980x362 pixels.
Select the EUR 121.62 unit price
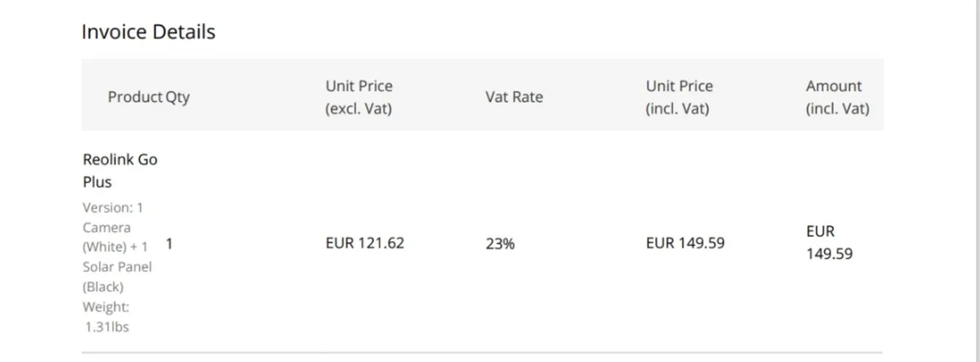point(364,243)
